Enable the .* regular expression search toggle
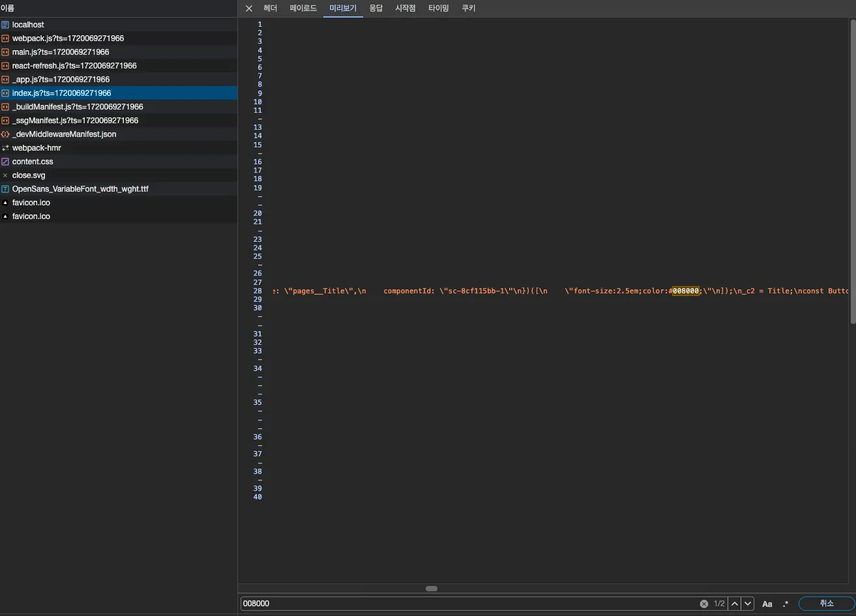856x616 pixels. point(786,604)
